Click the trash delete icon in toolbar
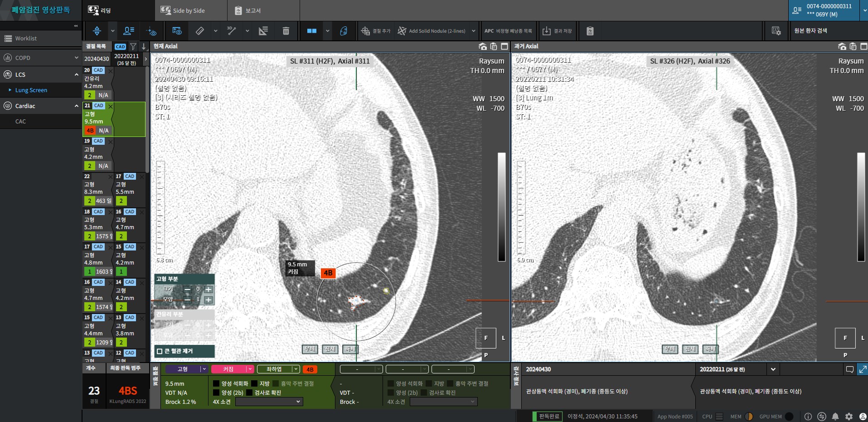The height and width of the screenshot is (422, 868). [286, 31]
